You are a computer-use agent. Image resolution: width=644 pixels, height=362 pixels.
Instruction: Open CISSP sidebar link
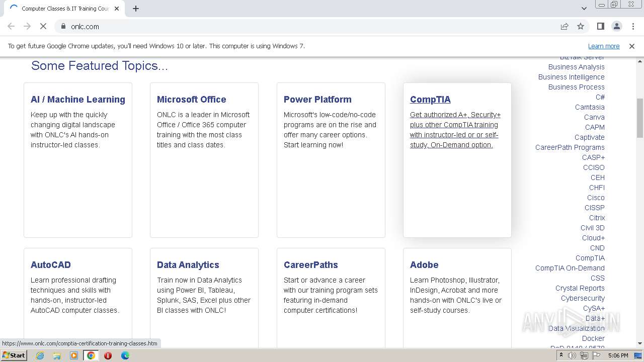[x=595, y=208]
